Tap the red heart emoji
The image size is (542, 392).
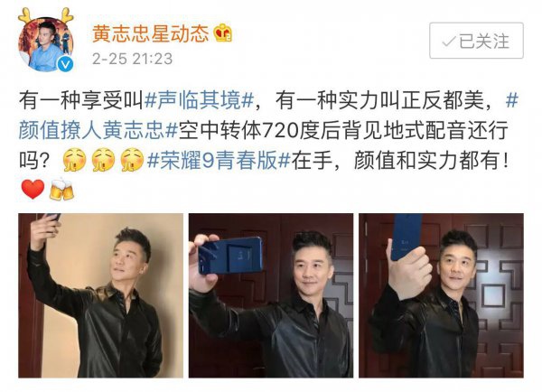point(33,190)
